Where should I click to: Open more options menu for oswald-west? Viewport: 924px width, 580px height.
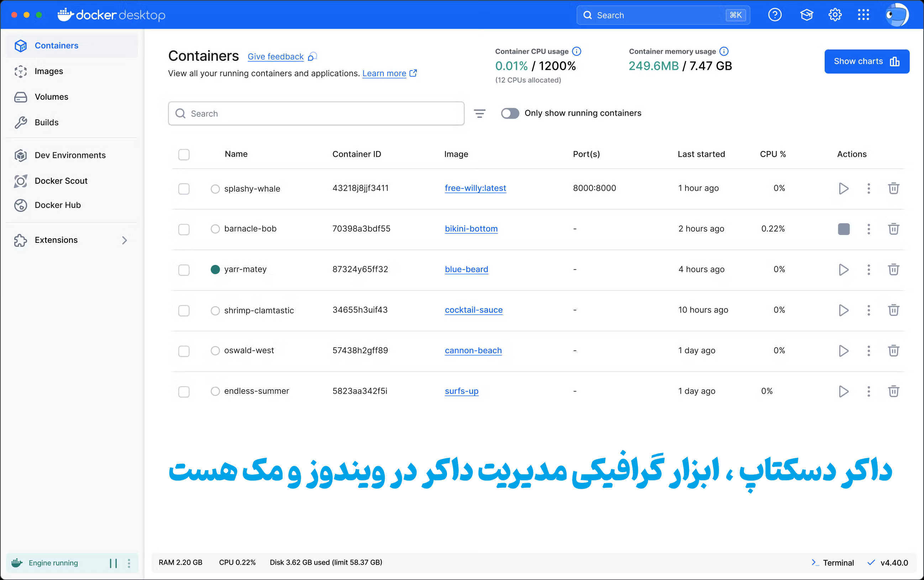tap(868, 351)
